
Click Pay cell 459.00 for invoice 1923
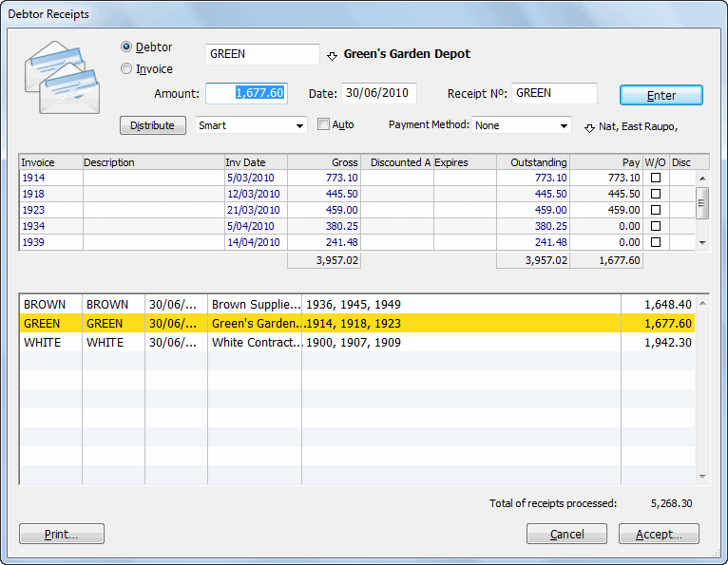pyautogui.click(x=606, y=210)
